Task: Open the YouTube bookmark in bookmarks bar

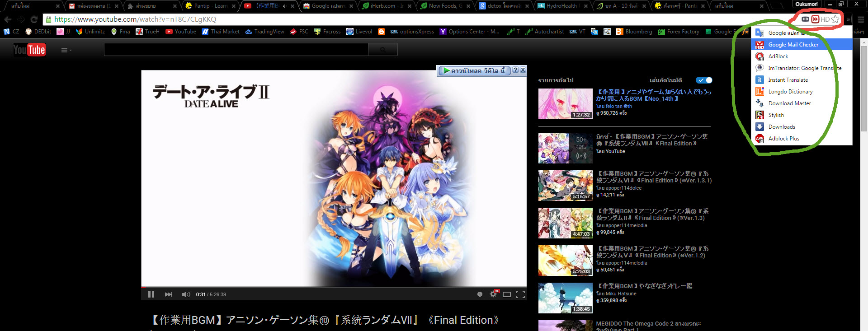Action: pyautogui.click(x=181, y=32)
